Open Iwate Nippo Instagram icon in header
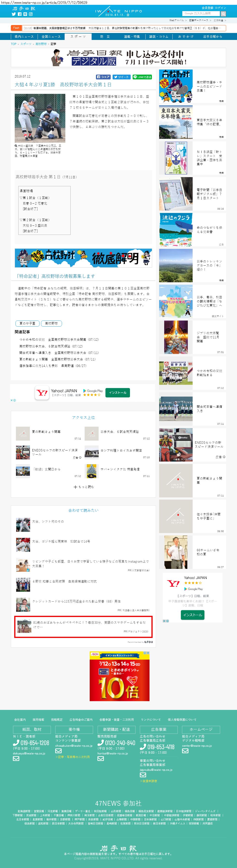This screenshot has width=237, height=868. (x=30, y=14)
